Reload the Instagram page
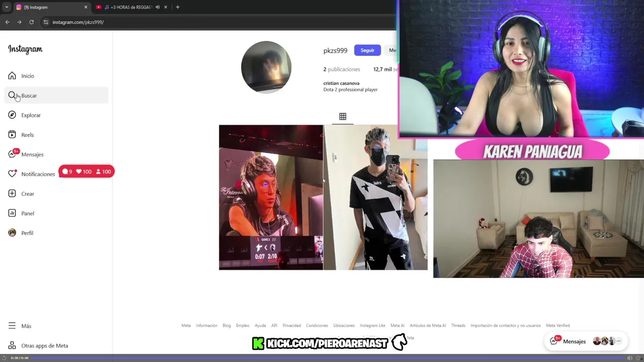 coord(31,22)
